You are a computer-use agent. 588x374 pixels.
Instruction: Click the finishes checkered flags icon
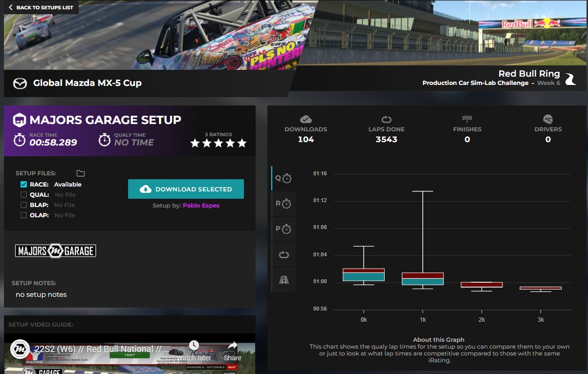467,119
